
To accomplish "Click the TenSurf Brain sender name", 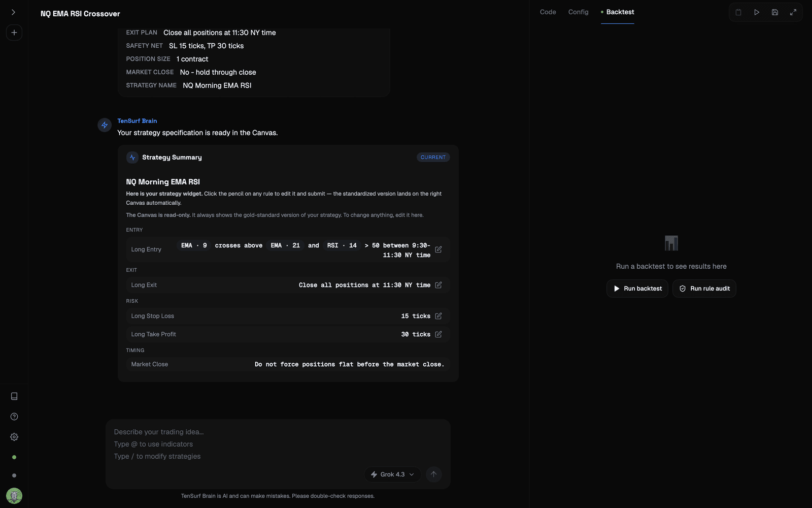I will 137,121.
